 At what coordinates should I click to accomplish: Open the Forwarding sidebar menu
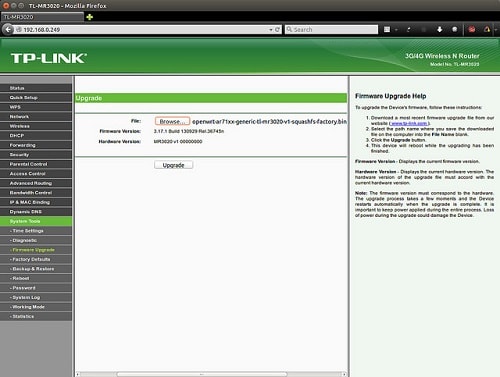(36, 145)
